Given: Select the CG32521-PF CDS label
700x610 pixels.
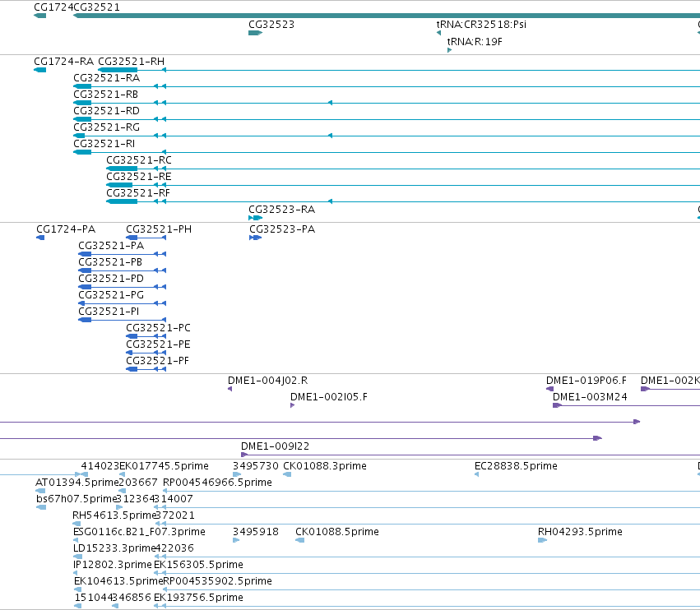Looking at the screenshot, I should point(158,361).
